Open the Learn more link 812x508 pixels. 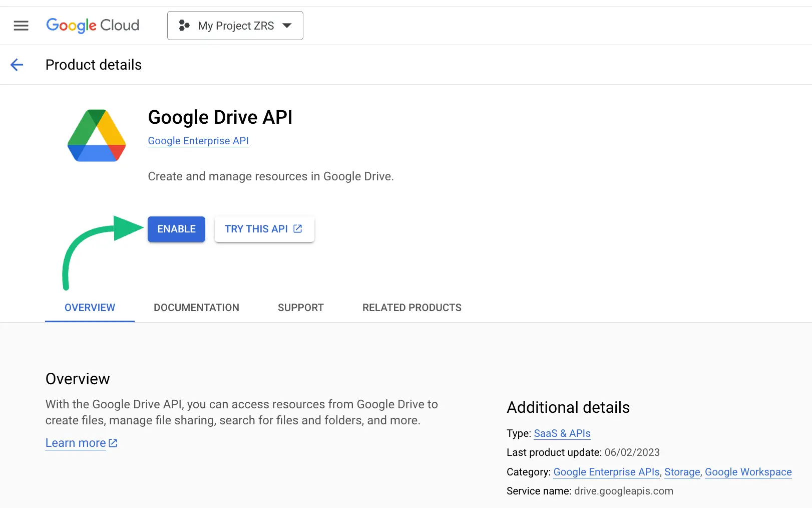pos(76,443)
